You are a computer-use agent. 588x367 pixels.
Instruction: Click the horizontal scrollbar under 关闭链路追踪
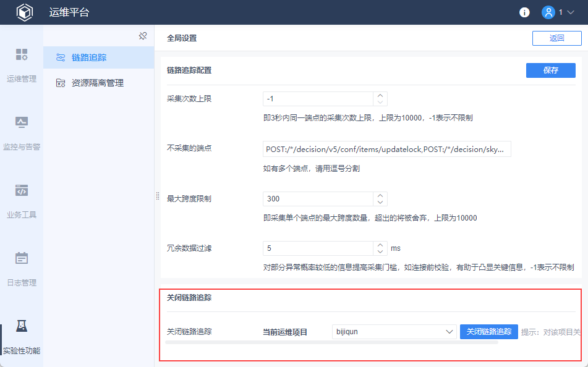(331, 342)
